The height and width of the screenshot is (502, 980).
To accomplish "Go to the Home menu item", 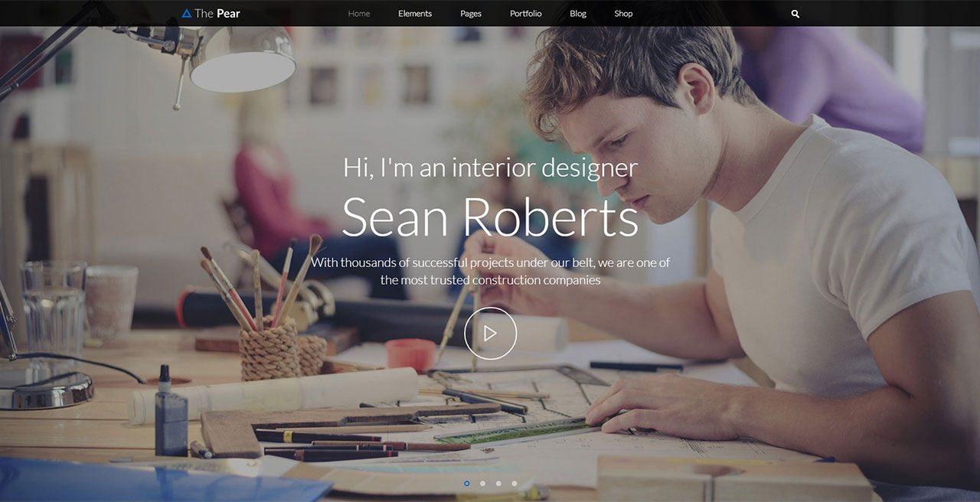I will tap(359, 14).
